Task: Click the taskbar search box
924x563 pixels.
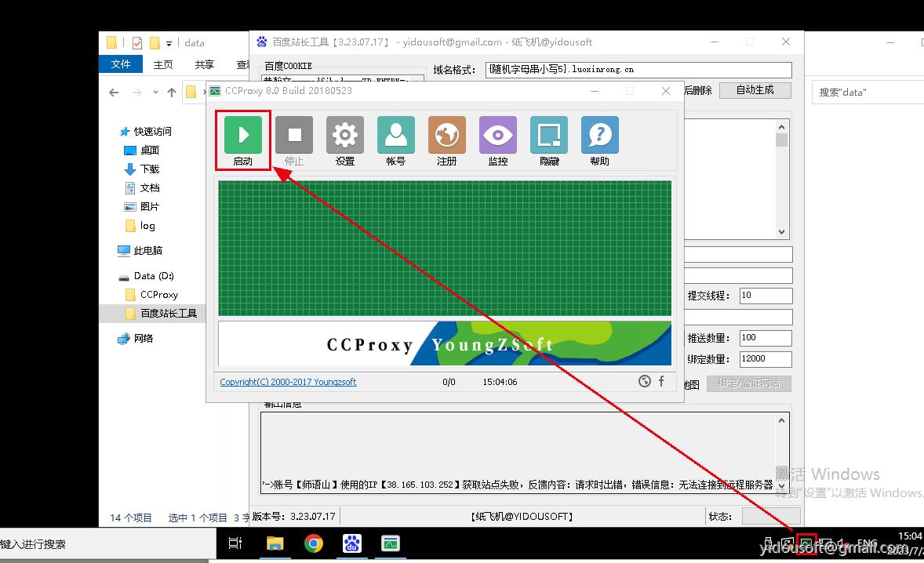Action: click(107, 543)
